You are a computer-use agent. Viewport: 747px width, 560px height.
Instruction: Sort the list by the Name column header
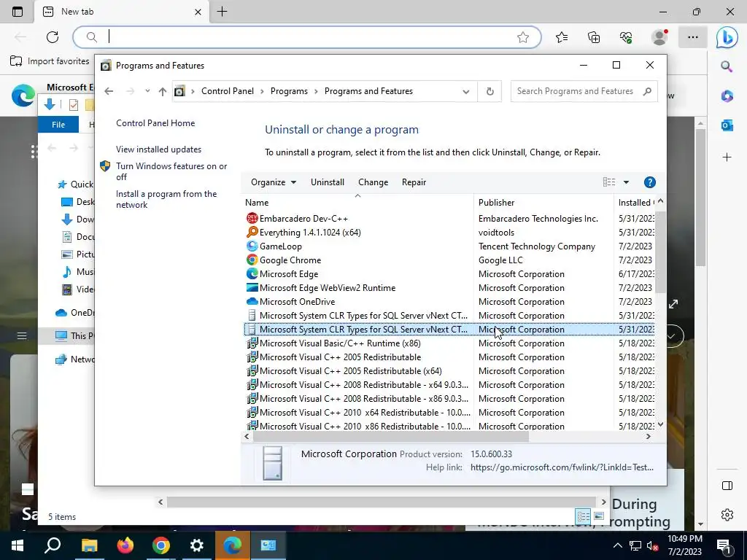(x=357, y=203)
